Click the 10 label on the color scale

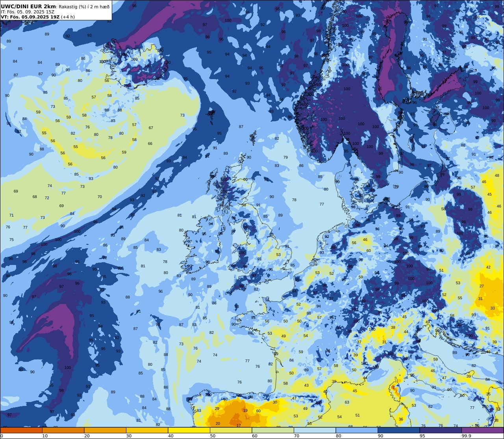coord(45,436)
